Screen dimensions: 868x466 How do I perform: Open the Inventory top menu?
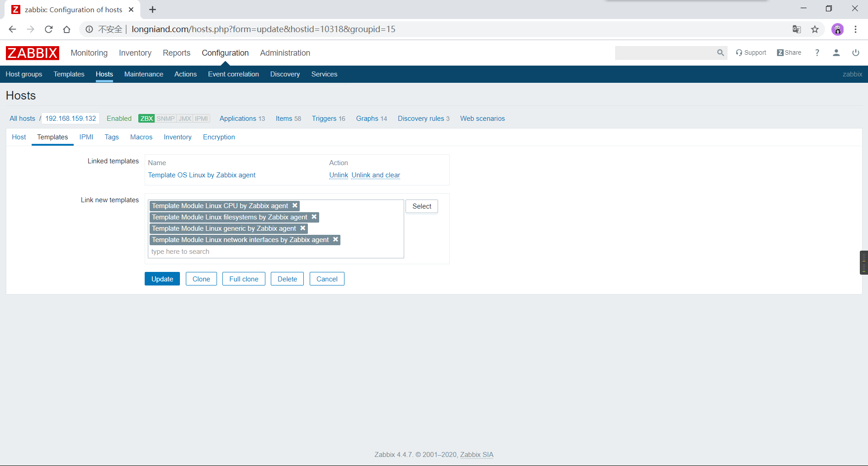[135, 53]
